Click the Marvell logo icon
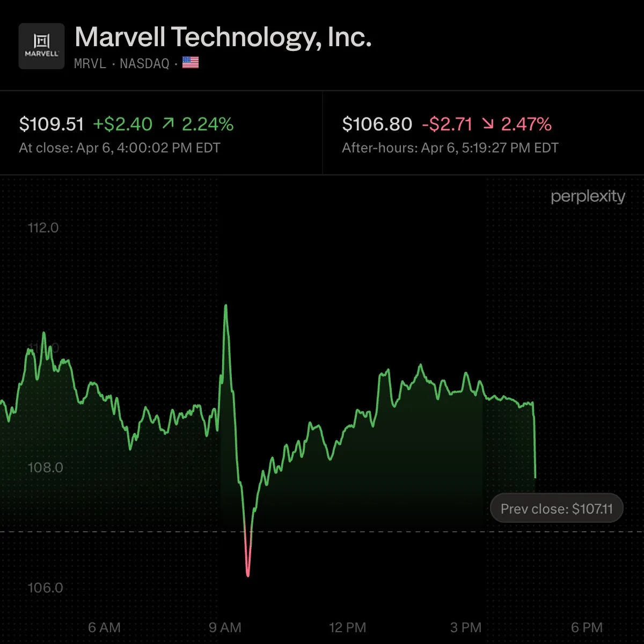This screenshot has height=644, width=644. coord(41,46)
